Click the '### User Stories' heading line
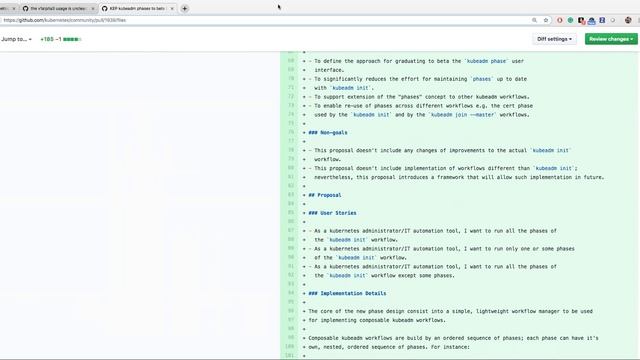 tap(332, 213)
